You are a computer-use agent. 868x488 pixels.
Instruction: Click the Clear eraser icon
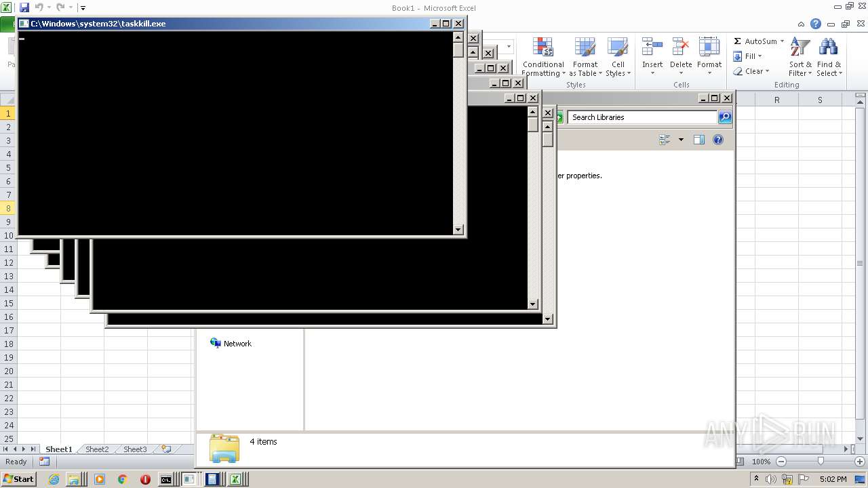pos(738,71)
